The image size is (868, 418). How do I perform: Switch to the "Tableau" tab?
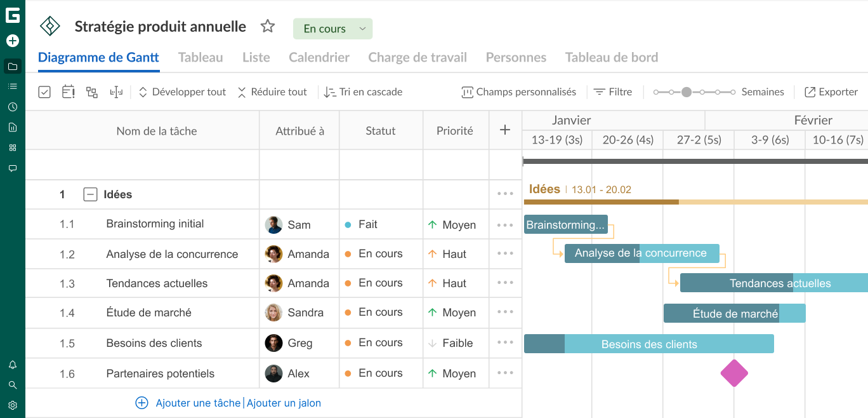tap(200, 57)
